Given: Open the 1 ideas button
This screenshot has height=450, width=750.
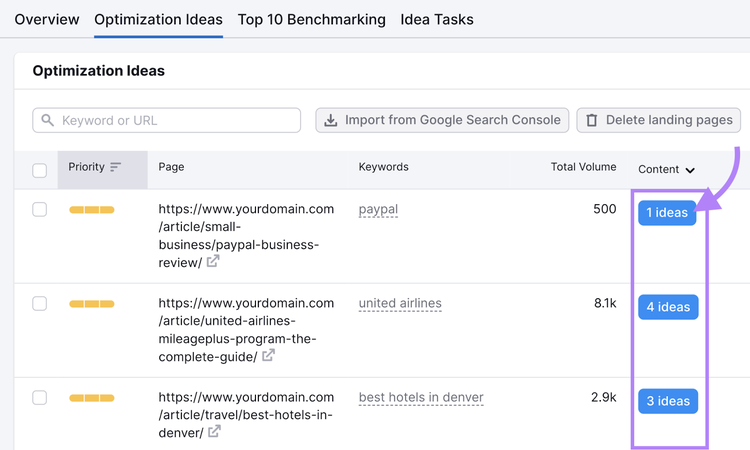Looking at the screenshot, I should tap(667, 213).
